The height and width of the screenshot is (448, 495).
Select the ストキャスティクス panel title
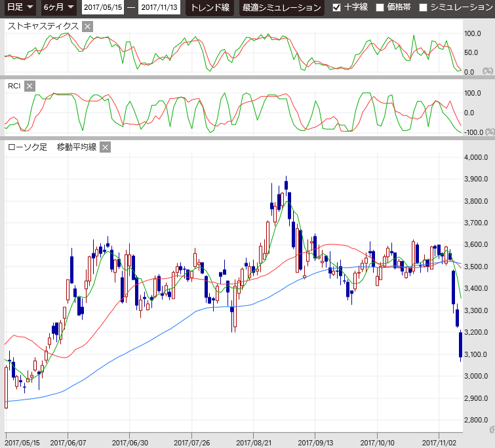tap(43, 26)
